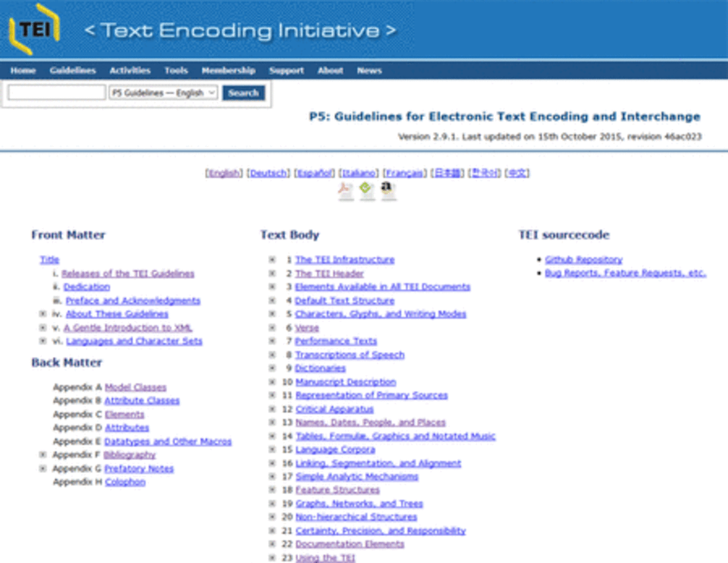This screenshot has width=728, height=563.
Task: Expand chapter 6 Verse
Action: pos(272,328)
